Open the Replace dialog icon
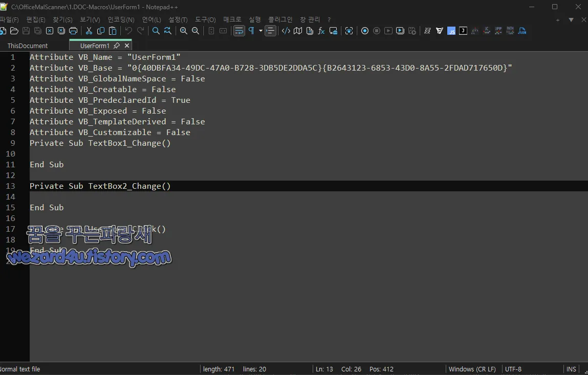 168,31
